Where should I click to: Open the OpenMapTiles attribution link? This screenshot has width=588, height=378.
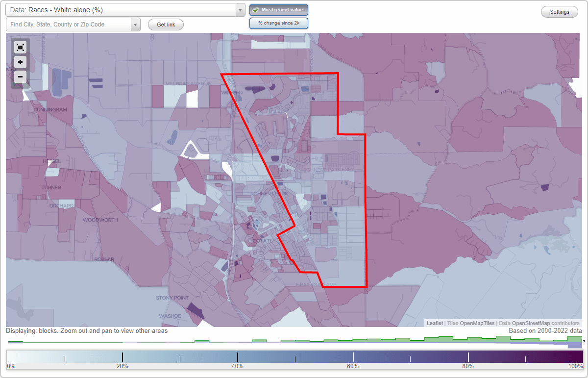point(477,323)
